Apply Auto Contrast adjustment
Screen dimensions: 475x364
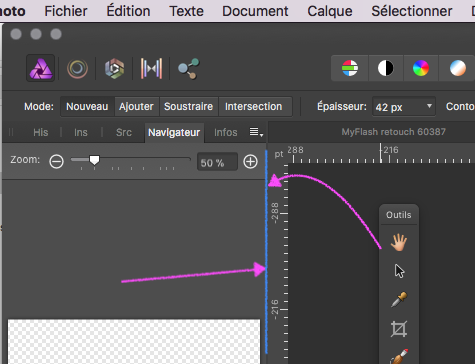(386, 68)
